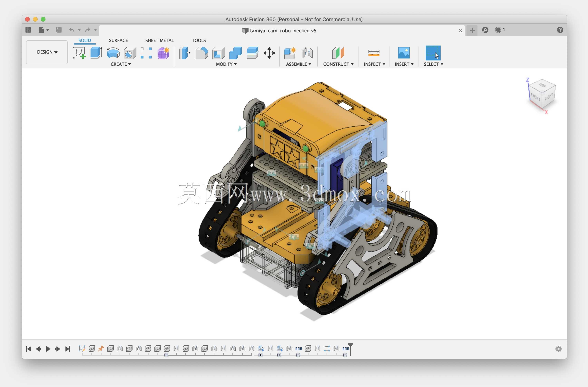
Task: Step timeline back one feature
Action: pos(38,349)
